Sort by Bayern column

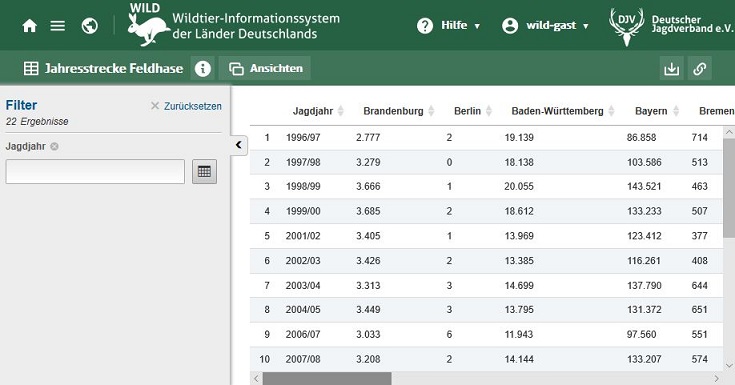657,111
